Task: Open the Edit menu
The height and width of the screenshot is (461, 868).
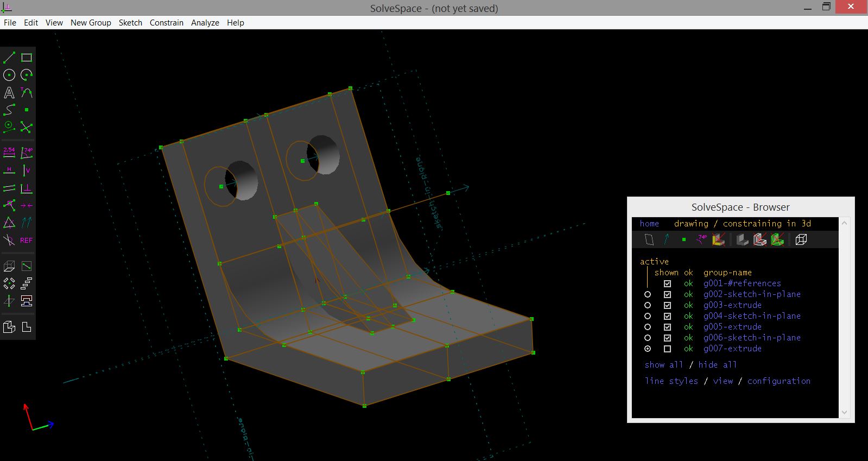Action: tap(31, 23)
